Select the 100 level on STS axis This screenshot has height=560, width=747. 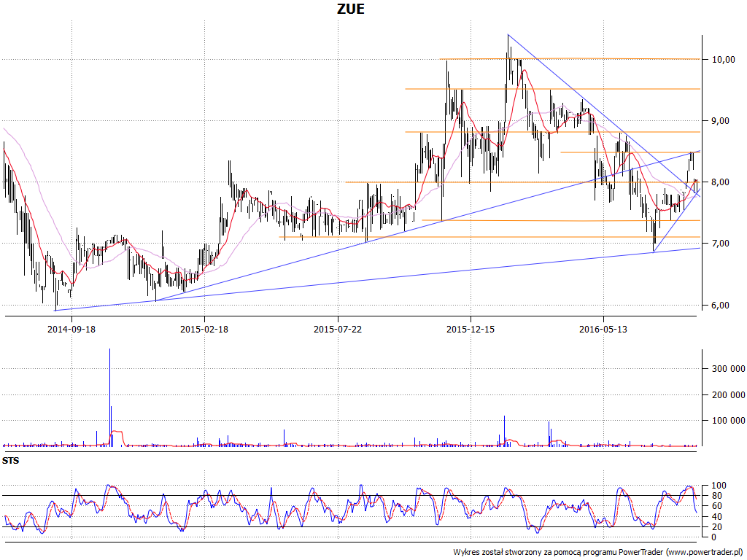(x=719, y=486)
